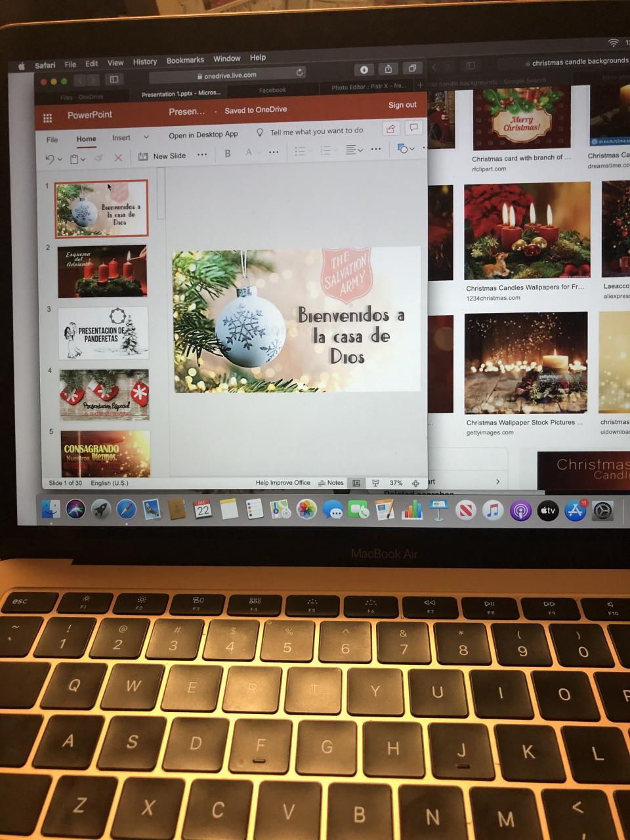Open the File tab in PowerPoint
Image resolution: width=630 pixels, height=840 pixels.
[52, 140]
